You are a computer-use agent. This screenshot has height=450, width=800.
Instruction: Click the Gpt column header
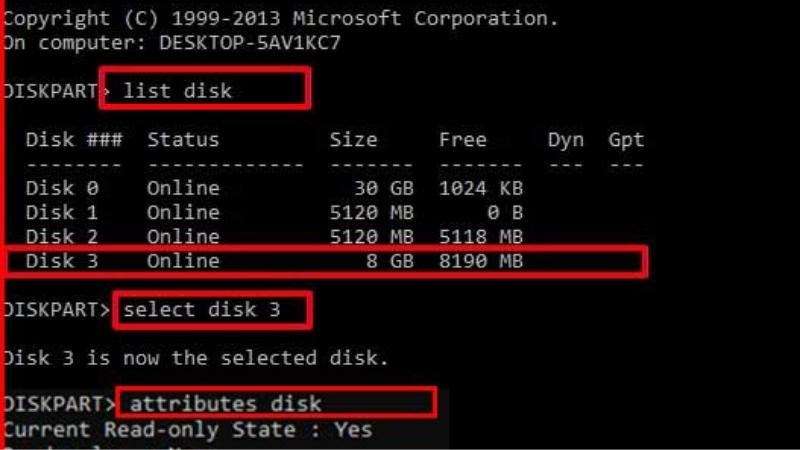626,140
